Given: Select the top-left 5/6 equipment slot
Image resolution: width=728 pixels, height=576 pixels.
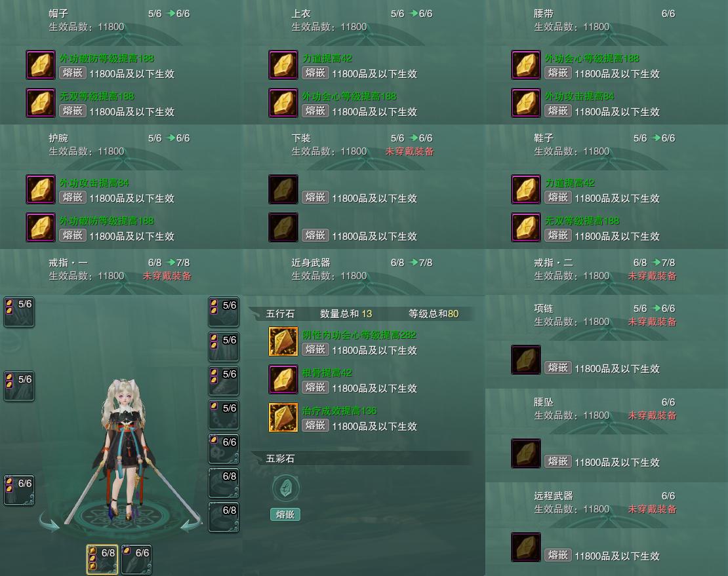Looking at the screenshot, I should coord(19,312).
